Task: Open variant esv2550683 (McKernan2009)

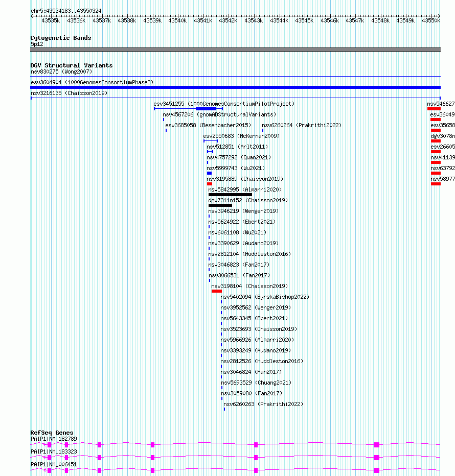Action: pyautogui.click(x=241, y=136)
